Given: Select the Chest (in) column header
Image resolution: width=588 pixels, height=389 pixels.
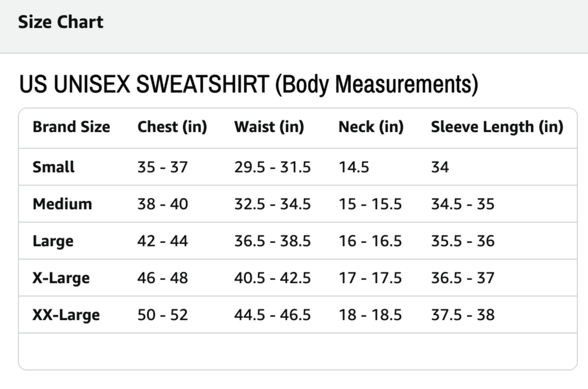Looking at the screenshot, I should coord(172,127).
